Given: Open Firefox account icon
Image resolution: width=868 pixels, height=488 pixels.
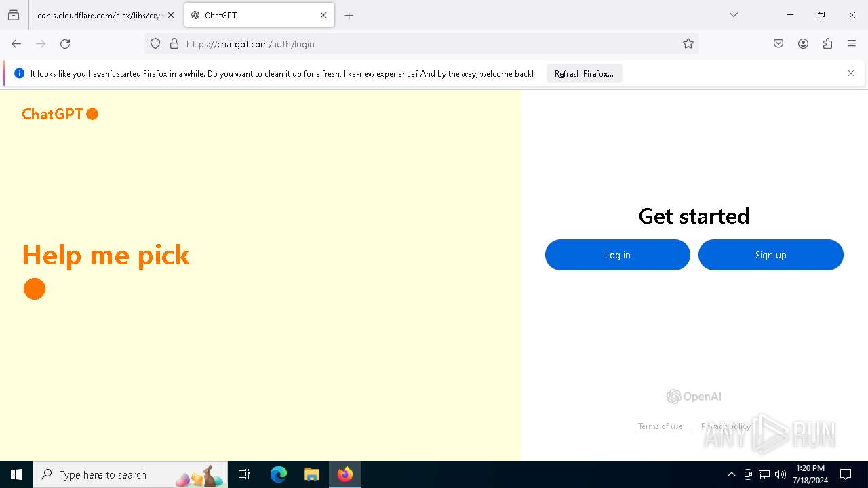Looking at the screenshot, I should (803, 44).
